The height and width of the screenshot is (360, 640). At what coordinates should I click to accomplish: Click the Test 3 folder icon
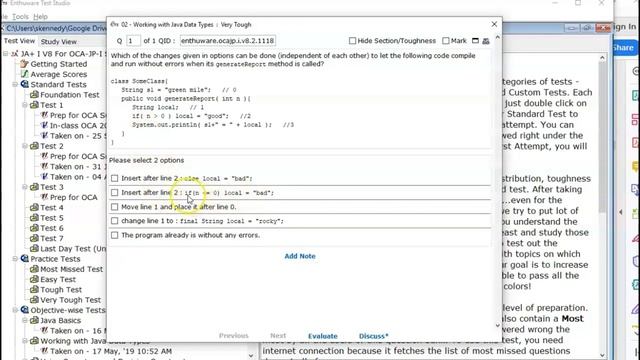pos(34,187)
